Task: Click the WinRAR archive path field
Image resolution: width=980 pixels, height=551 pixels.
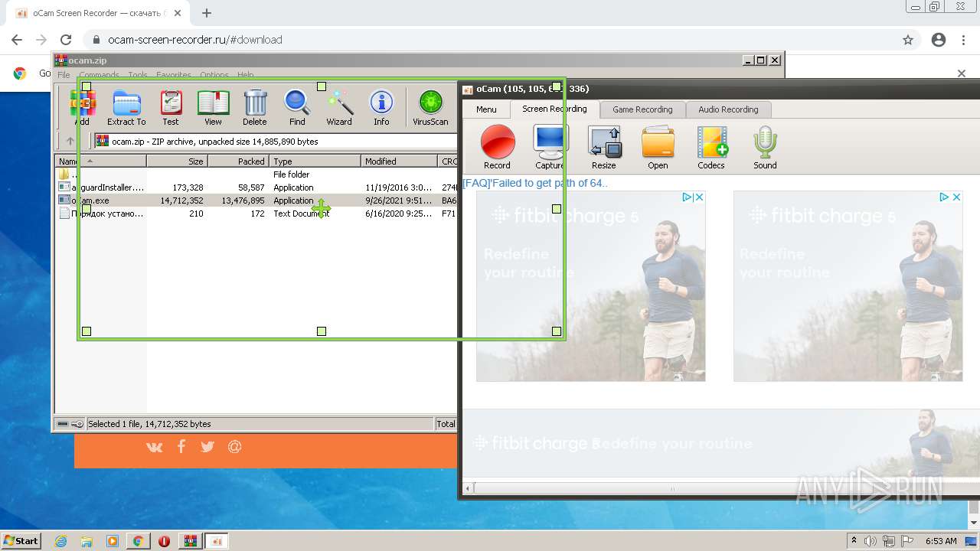Action: pyautogui.click(x=276, y=141)
